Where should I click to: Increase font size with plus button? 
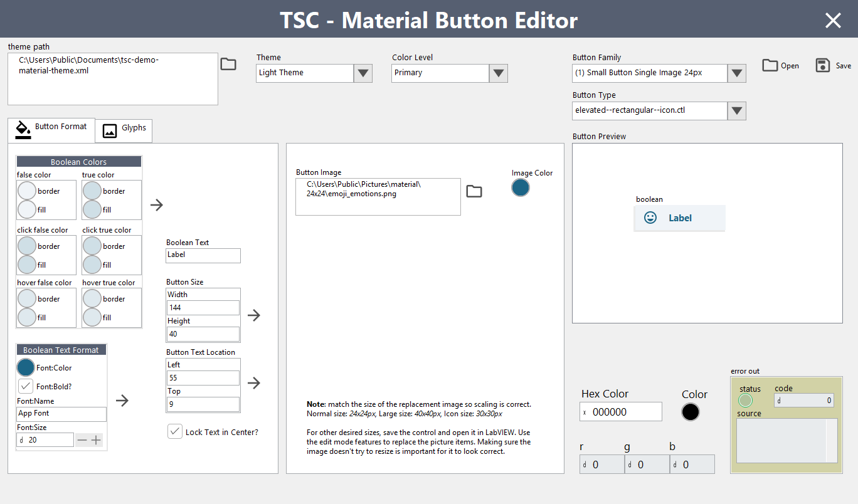[x=96, y=440]
